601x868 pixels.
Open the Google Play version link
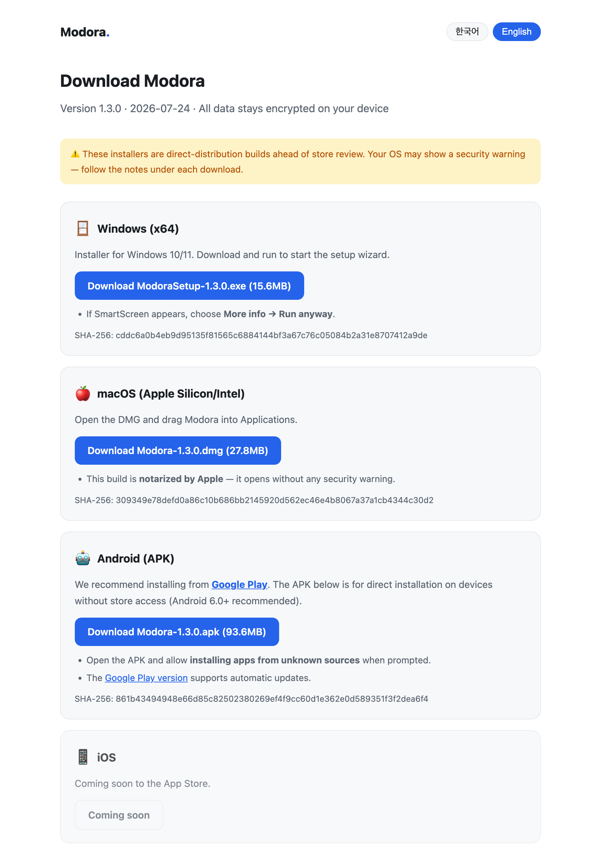[x=146, y=678]
